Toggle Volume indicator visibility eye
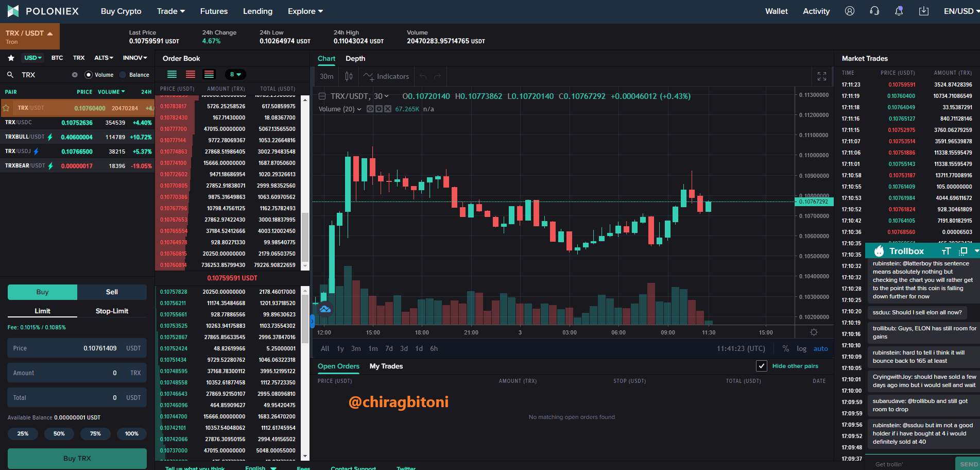The height and width of the screenshot is (470, 980). [370, 109]
